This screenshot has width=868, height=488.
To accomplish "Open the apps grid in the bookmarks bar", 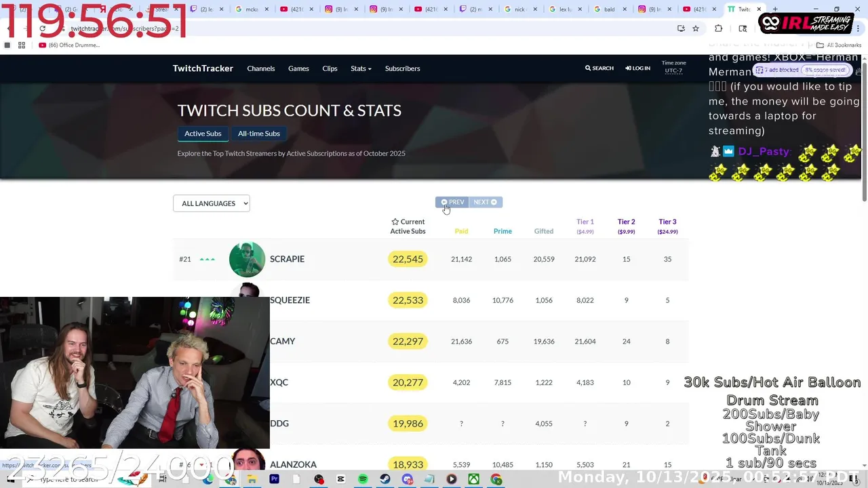I will click(x=22, y=45).
